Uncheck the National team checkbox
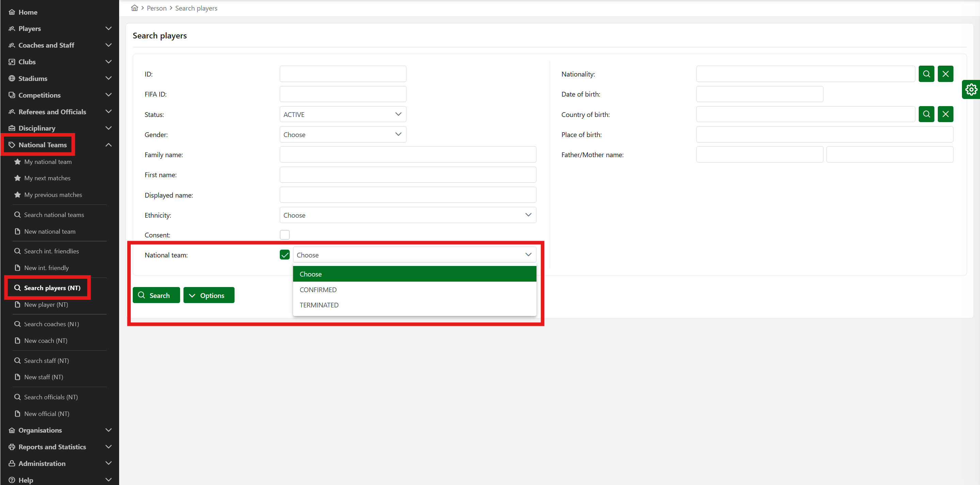This screenshot has width=980, height=485. [x=284, y=255]
